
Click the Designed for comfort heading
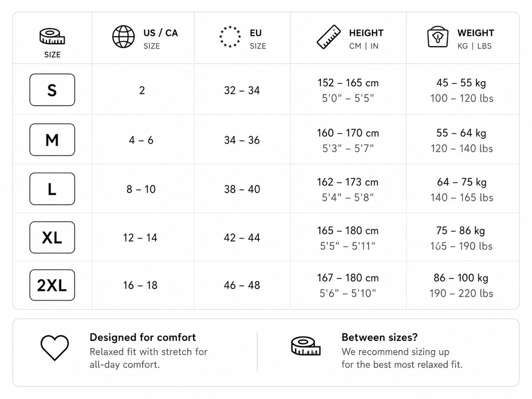pyautogui.click(x=143, y=337)
